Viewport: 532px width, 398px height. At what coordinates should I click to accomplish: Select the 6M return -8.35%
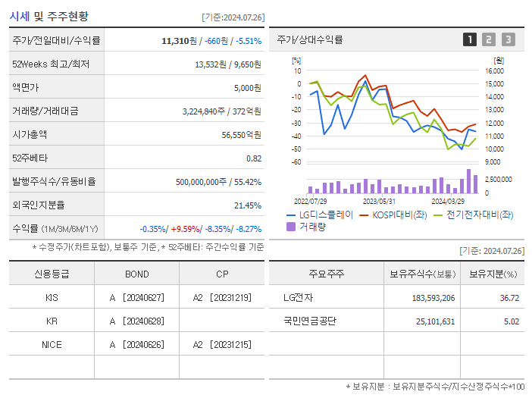(217, 229)
